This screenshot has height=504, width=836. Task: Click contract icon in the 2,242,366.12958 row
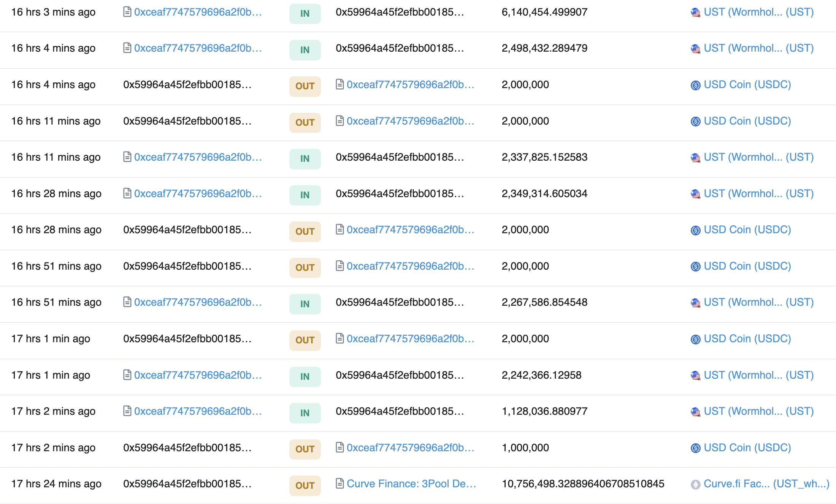127,375
